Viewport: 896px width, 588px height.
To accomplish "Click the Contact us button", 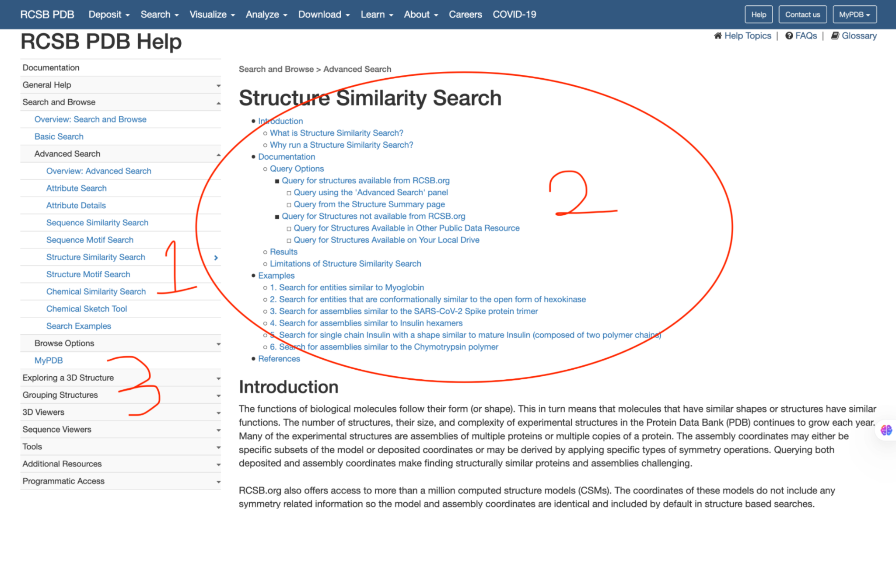I will point(802,14).
